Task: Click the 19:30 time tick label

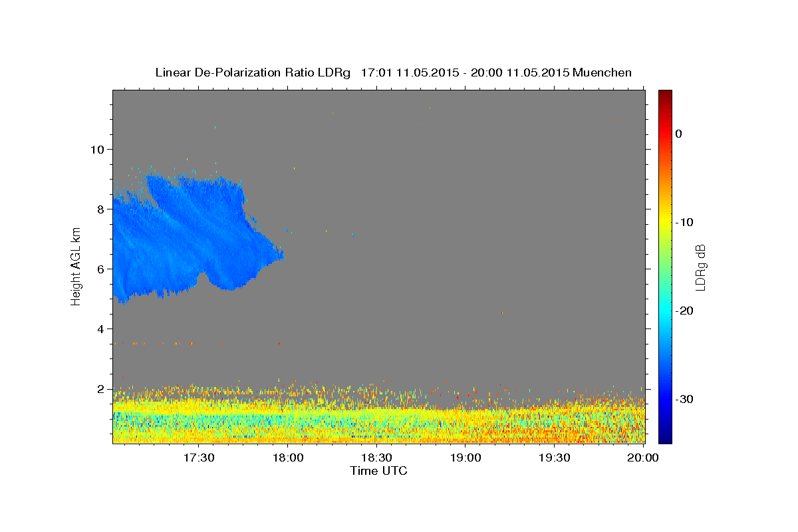Action: (554, 458)
